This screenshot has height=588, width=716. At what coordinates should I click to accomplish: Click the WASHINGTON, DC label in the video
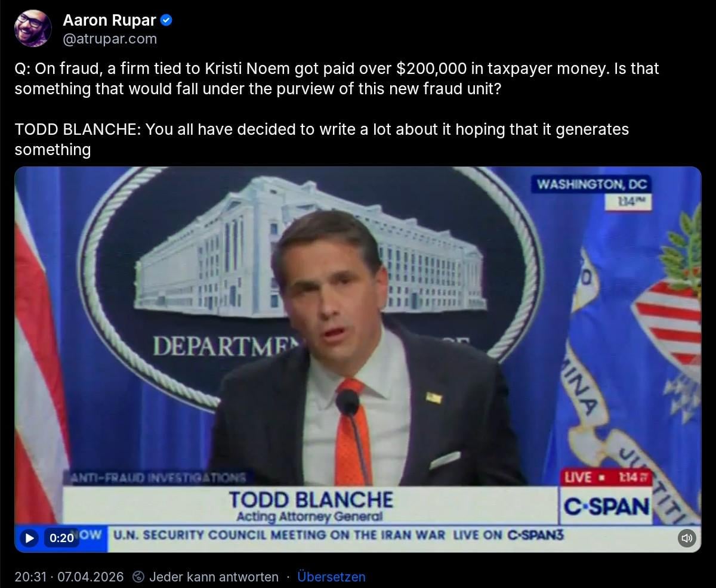tap(591, 184)
